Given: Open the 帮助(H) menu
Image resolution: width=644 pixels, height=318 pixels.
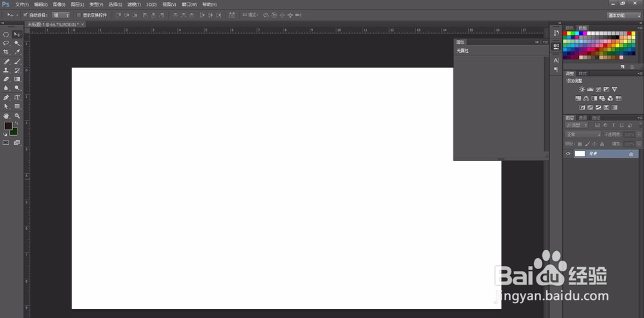Looking at the screenshot, I should coord(209,5).
